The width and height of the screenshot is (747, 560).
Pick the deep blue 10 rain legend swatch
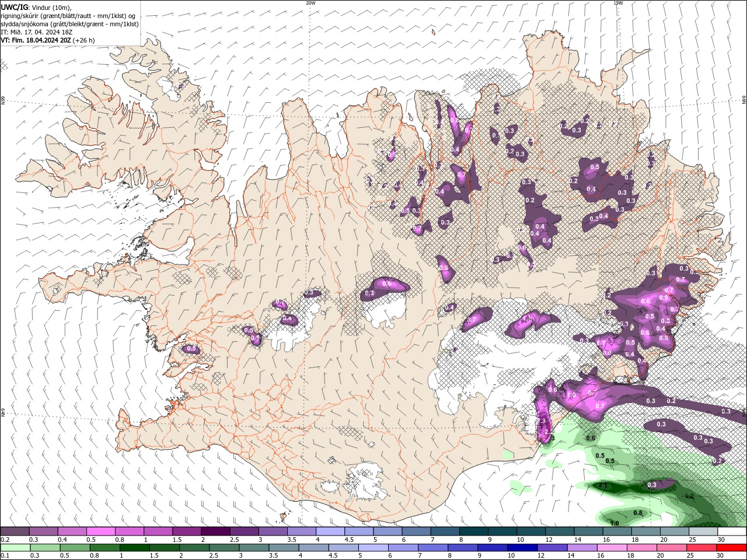click(522, 548)
